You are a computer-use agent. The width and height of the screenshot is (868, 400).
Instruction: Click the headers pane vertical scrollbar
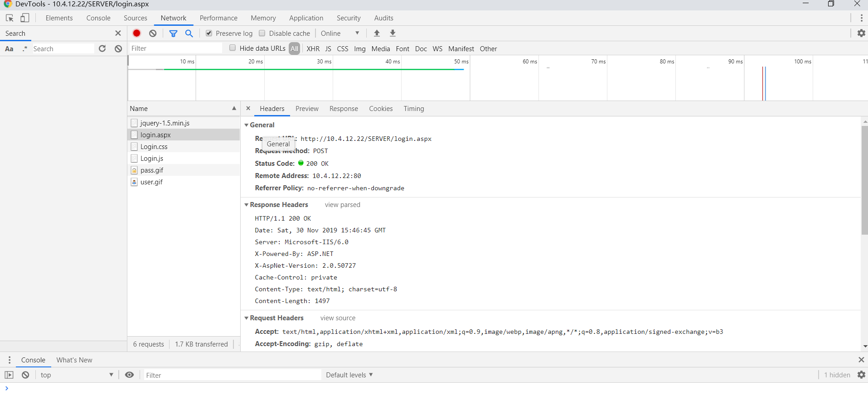pos(864,180)
